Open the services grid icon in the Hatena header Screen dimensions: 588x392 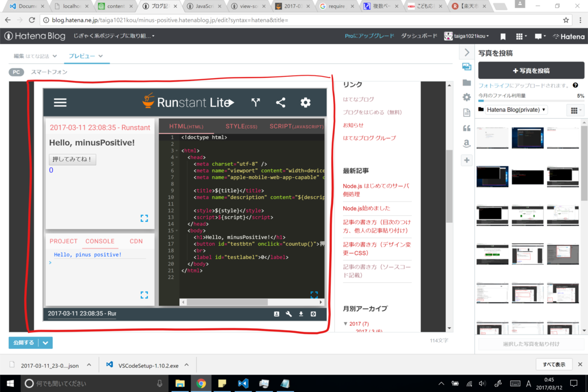pos(521,36)
